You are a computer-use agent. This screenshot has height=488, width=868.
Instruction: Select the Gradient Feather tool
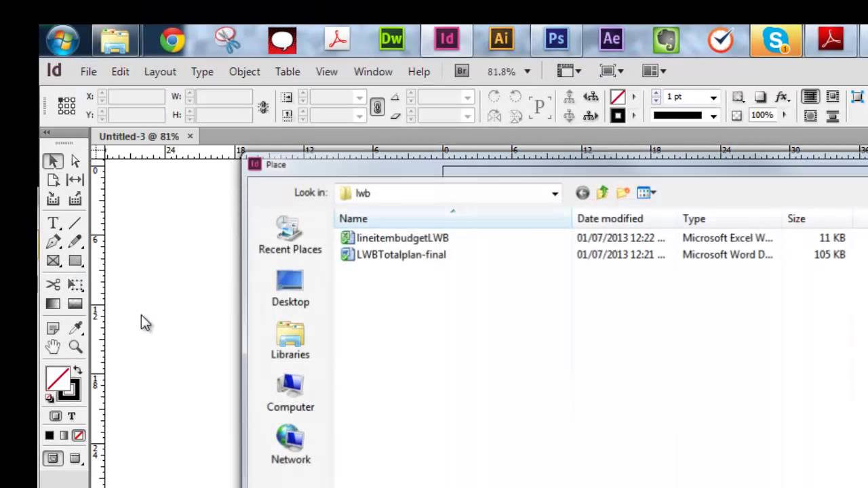(75, 304)
